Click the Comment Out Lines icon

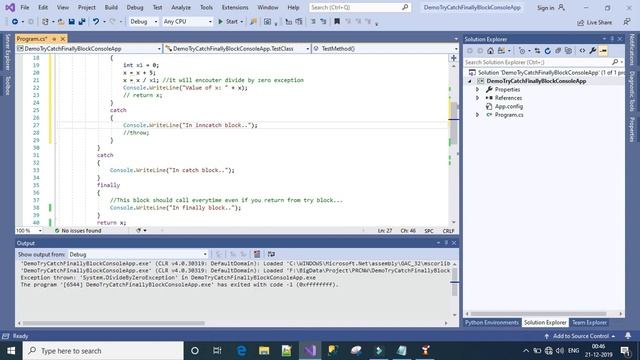point(313,22)
